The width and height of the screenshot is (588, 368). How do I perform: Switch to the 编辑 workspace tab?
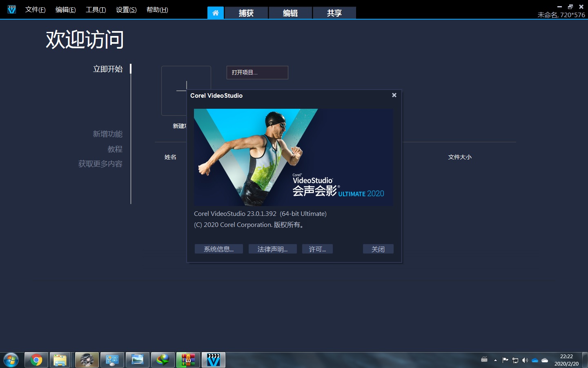(x=290, y=13)
